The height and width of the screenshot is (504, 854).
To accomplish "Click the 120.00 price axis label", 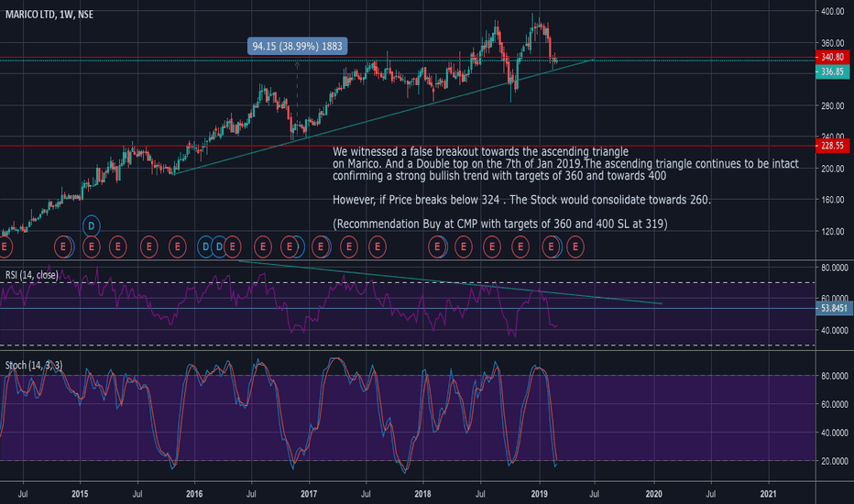I will click(833, 232).
